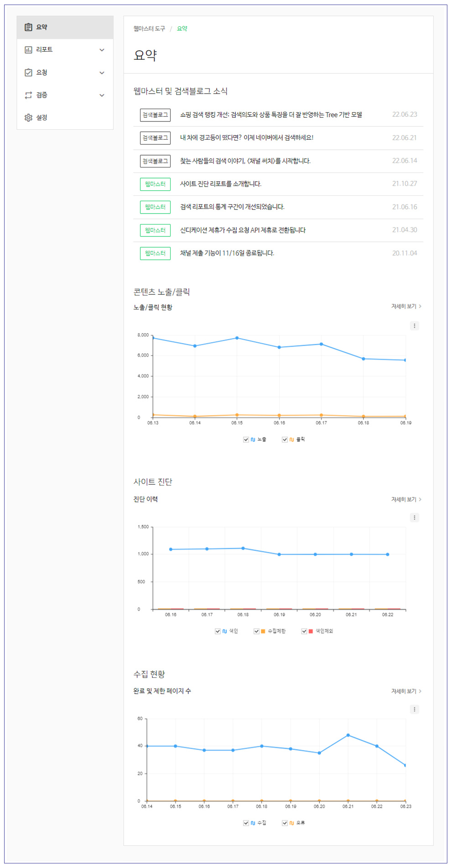
Task: Click the 검색블로그 tag dated 22.06.21
Action: click(x=155, y=138)
